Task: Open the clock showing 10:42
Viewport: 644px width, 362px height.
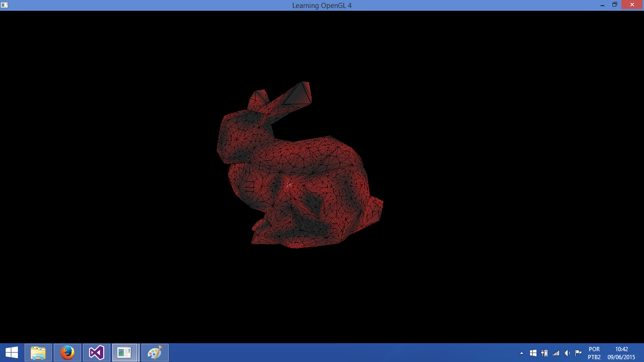Action: [x=621, y=353]
